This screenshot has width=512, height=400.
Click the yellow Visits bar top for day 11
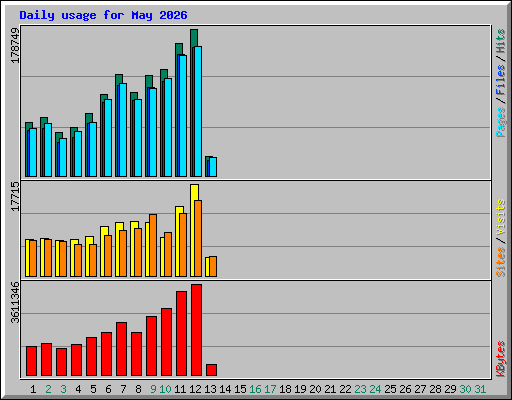179,210
